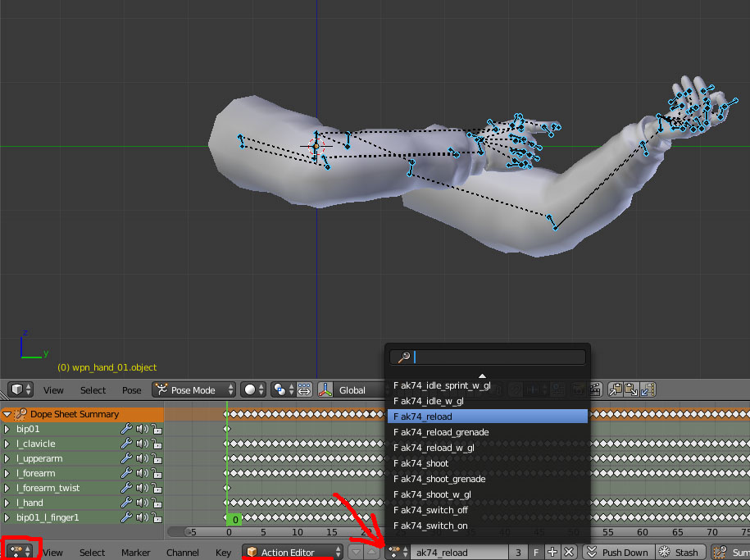Open the Key menu in the Action Editor

[223, 552]
